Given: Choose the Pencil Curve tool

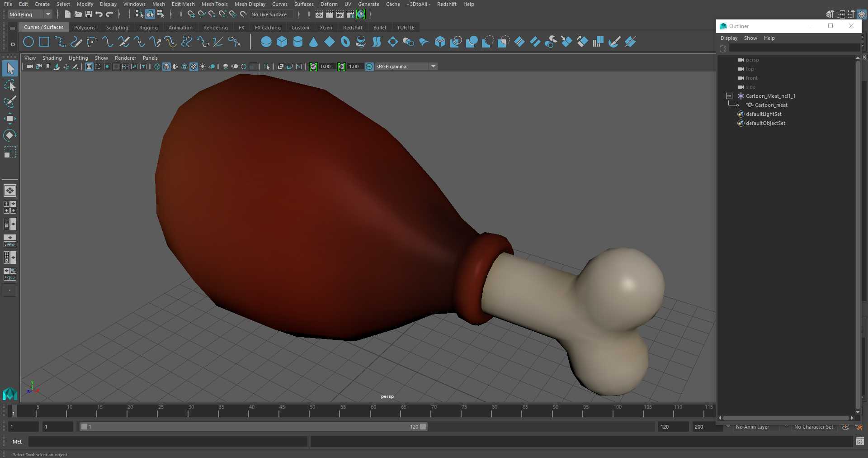Looking at the screenshot, I should point(76,42).
